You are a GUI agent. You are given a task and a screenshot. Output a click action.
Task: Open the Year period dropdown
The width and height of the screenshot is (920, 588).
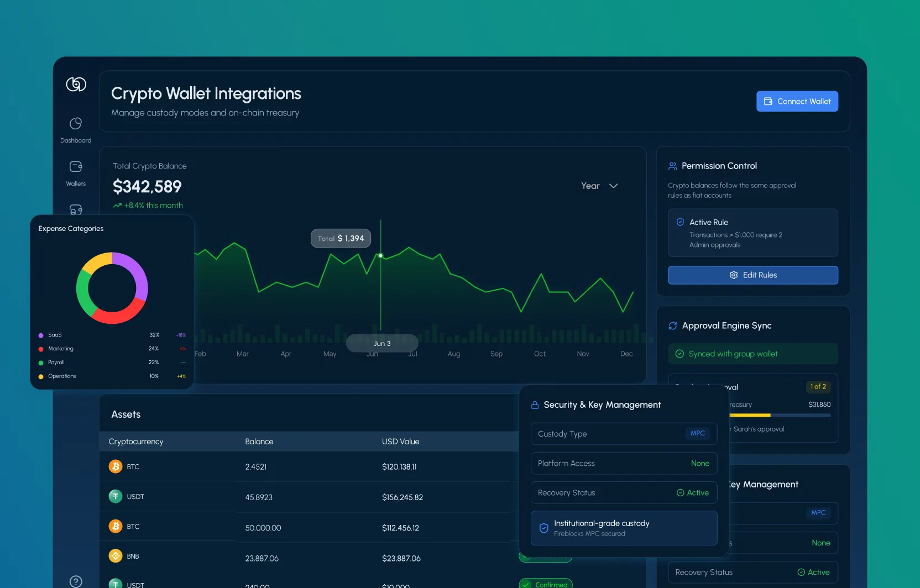[x=599, y=186]
